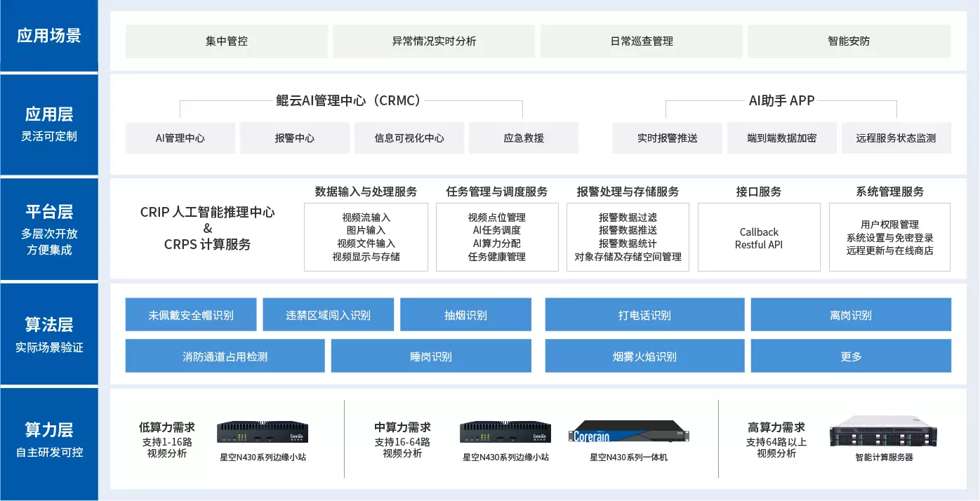
Task: Click the 低算力需求 heading
Action: [167, 427]
